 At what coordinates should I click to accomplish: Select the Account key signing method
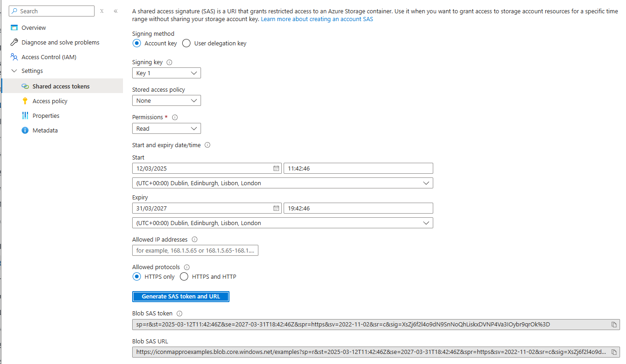tap(136, 43)
